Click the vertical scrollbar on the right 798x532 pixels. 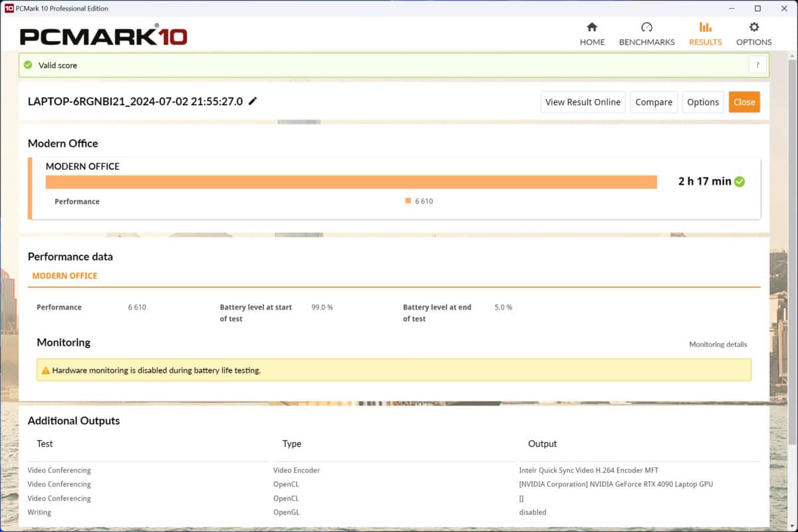(x=792, y=253)
